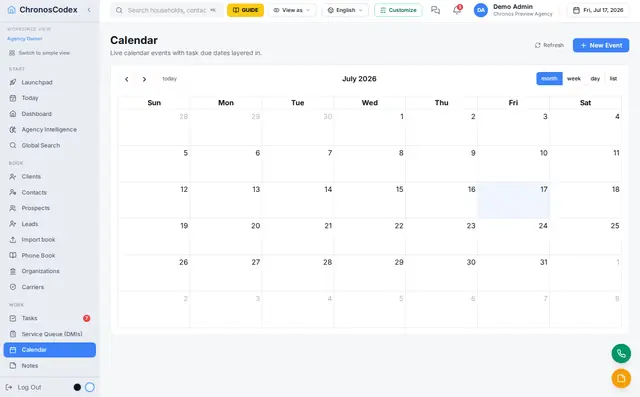Select the light theme circle
This screenshot has width=640, height=397.
tap(90, 387)
